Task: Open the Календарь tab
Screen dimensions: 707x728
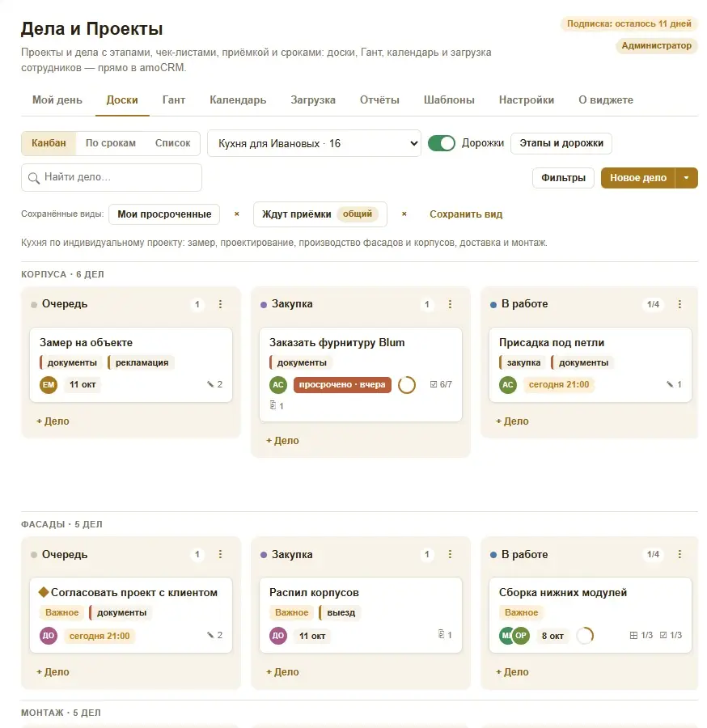Action: (x=238, y=99)
